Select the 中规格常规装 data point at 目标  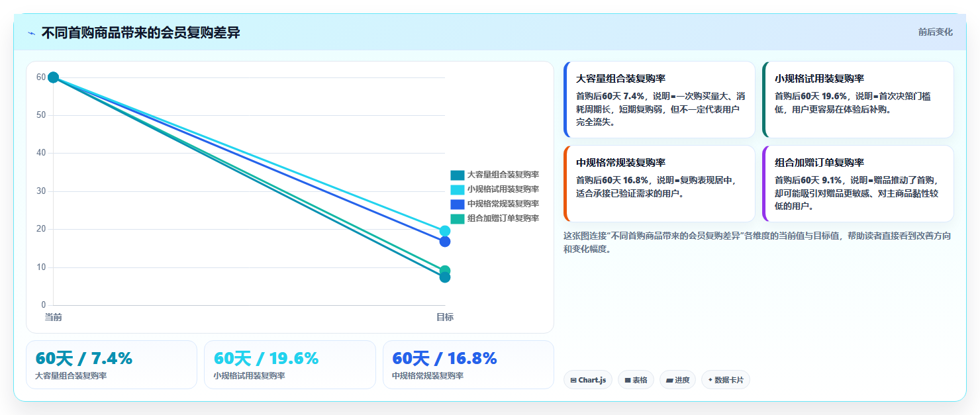click(x=445, y=242)
